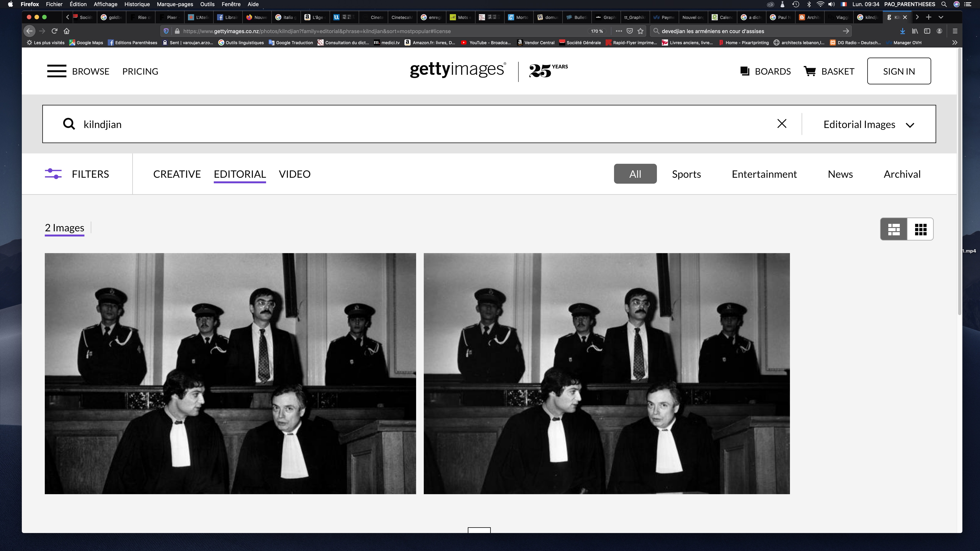Select the Creative tab

click(177, 174)
